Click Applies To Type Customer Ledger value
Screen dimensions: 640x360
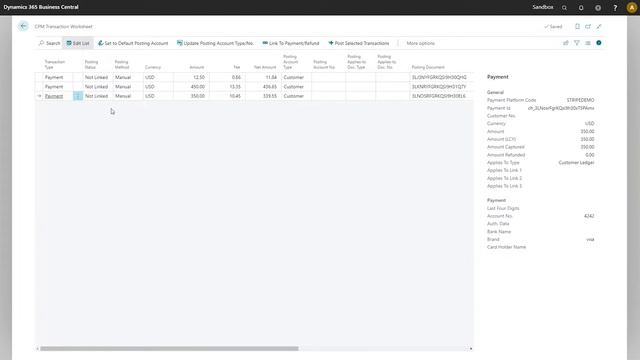click(x=576, y=162)
